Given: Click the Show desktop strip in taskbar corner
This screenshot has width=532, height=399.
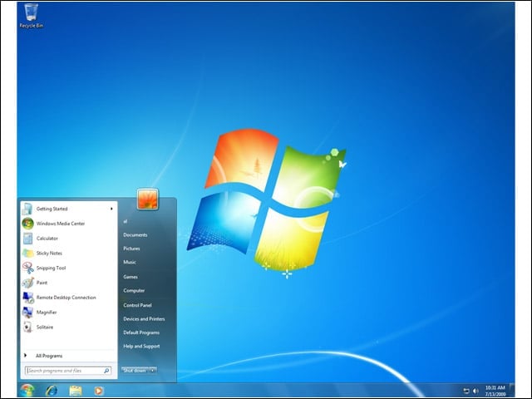Looking at the screenshot, I should click(512, 391).
